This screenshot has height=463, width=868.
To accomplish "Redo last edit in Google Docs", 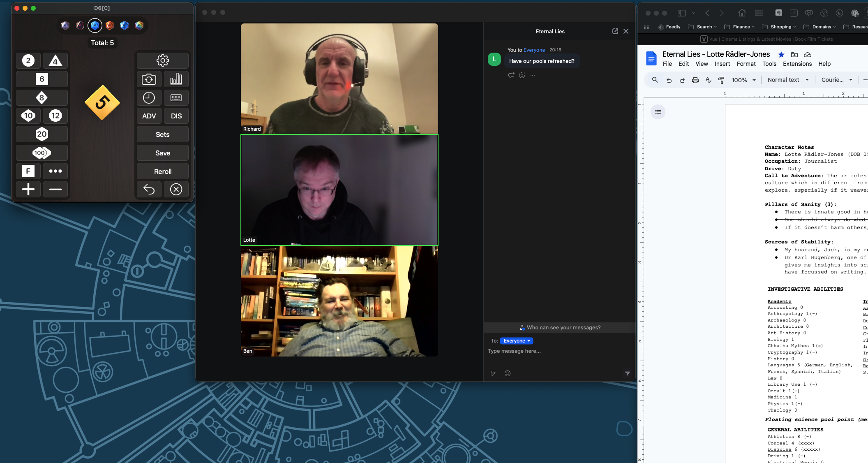I will pyautogui.click(x=682, y=80).
